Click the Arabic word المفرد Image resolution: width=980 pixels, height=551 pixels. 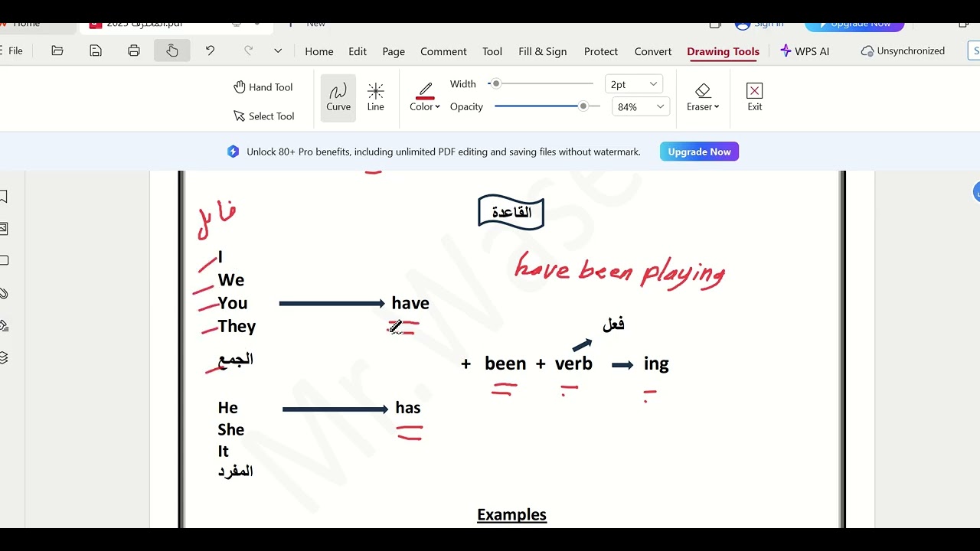(x=235, y=471)
